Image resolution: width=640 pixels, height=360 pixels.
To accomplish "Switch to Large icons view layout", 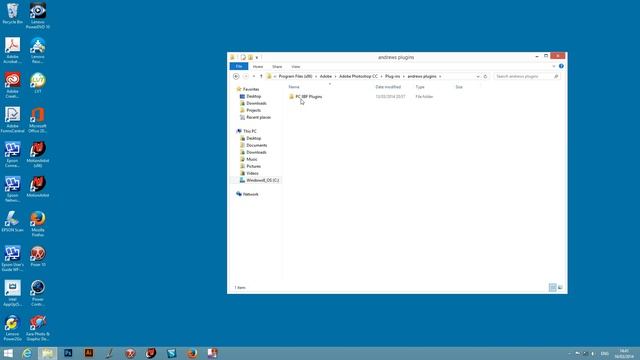I will 560,288.
